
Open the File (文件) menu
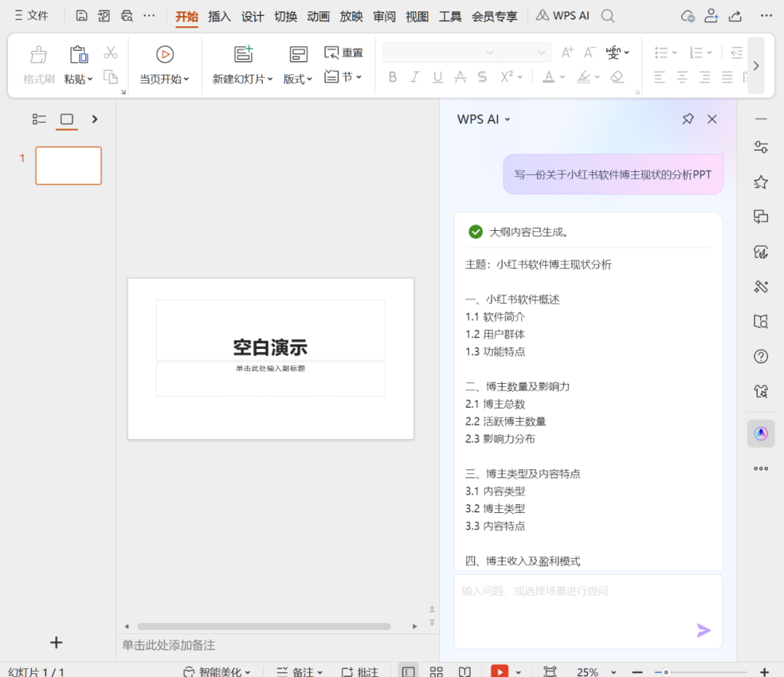[x=31, y=16]
